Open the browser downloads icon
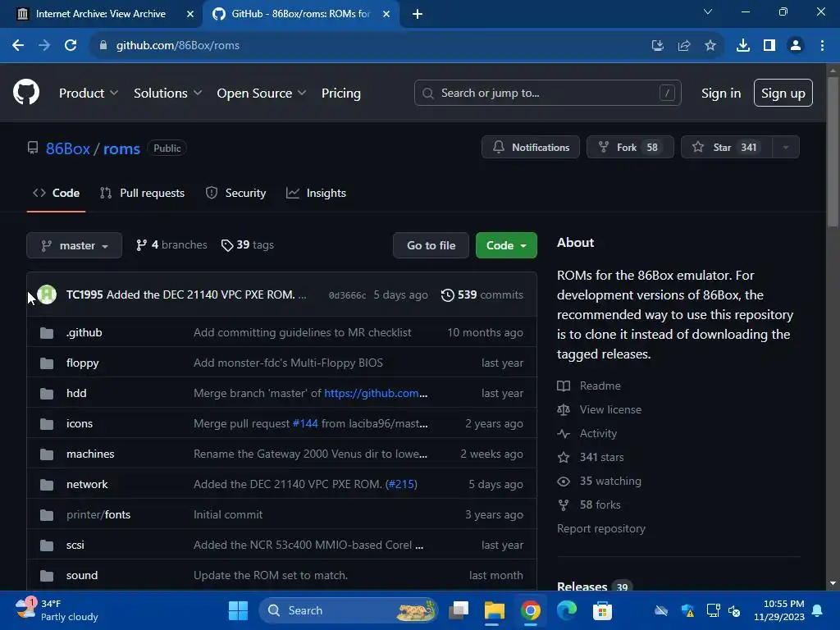Screen dimensions: 840x630 743,46
